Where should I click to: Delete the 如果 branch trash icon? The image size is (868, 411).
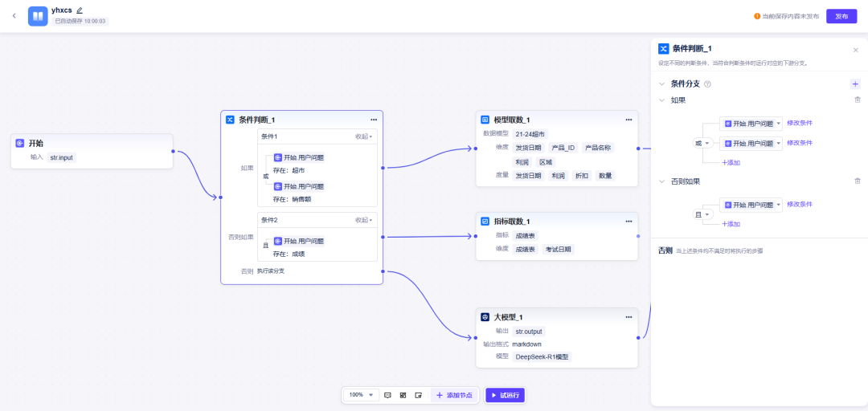[858, 100]
